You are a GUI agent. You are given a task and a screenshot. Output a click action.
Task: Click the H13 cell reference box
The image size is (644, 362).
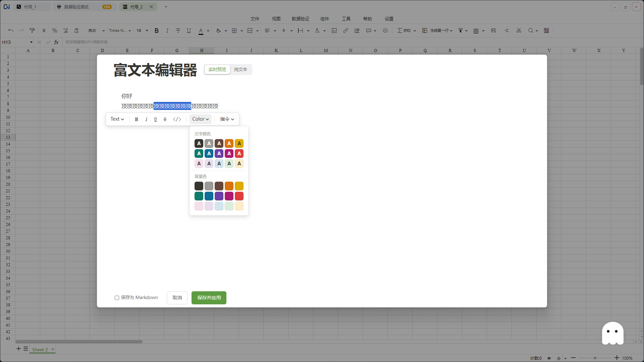17,42
